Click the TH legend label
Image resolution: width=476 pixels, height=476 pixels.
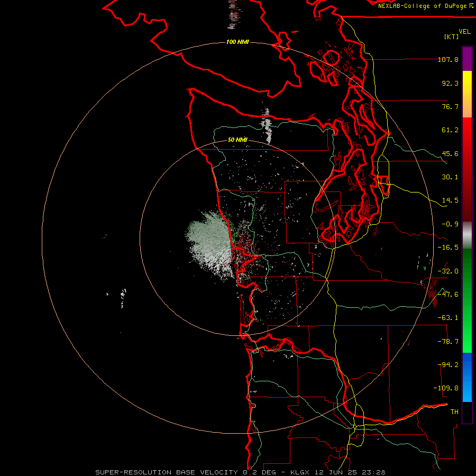click(x=454, y=412)
